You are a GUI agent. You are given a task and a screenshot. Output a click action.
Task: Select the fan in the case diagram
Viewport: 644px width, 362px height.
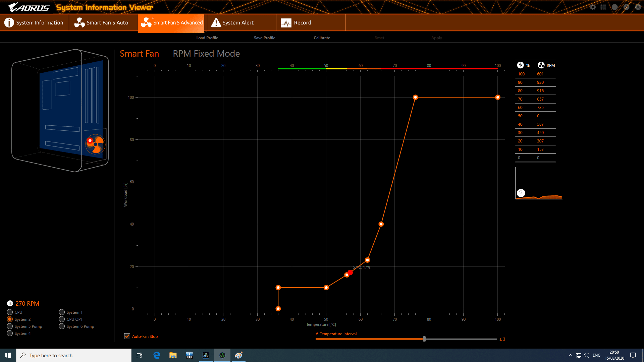click(x=95, y=144)
